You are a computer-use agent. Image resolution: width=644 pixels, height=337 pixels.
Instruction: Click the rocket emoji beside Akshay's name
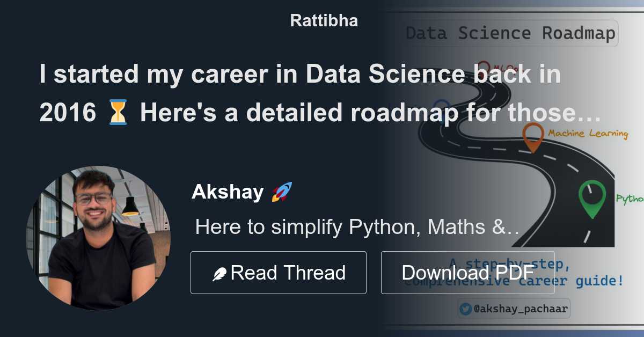click(x=280, y=191)
